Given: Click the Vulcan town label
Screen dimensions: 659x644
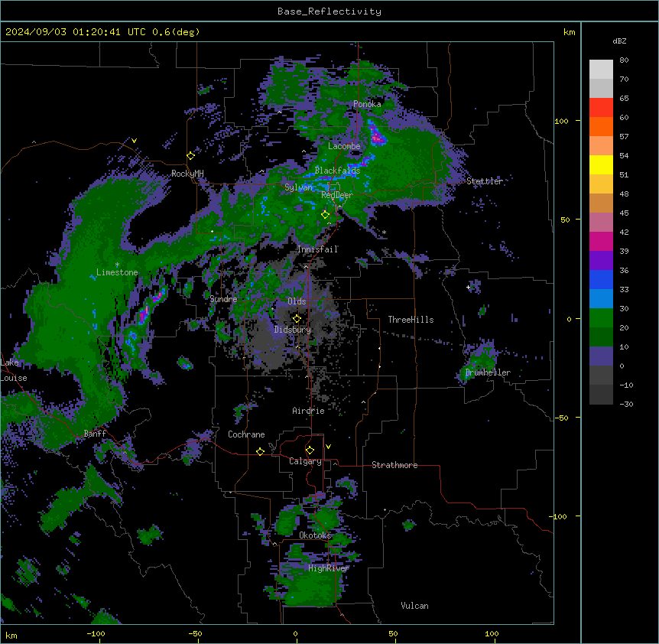Looking at the screenshot, I should (414, 606).
